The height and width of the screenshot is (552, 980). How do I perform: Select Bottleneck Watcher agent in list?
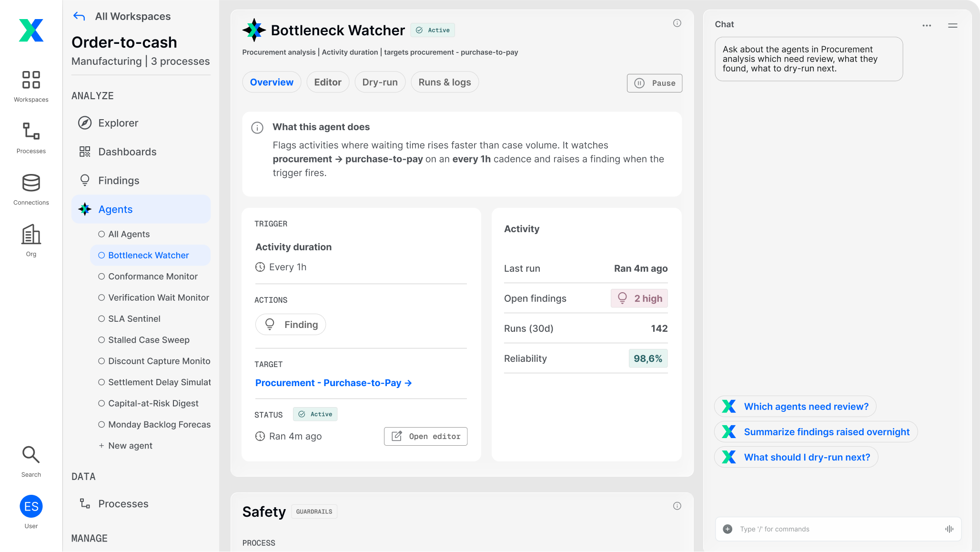151,255
